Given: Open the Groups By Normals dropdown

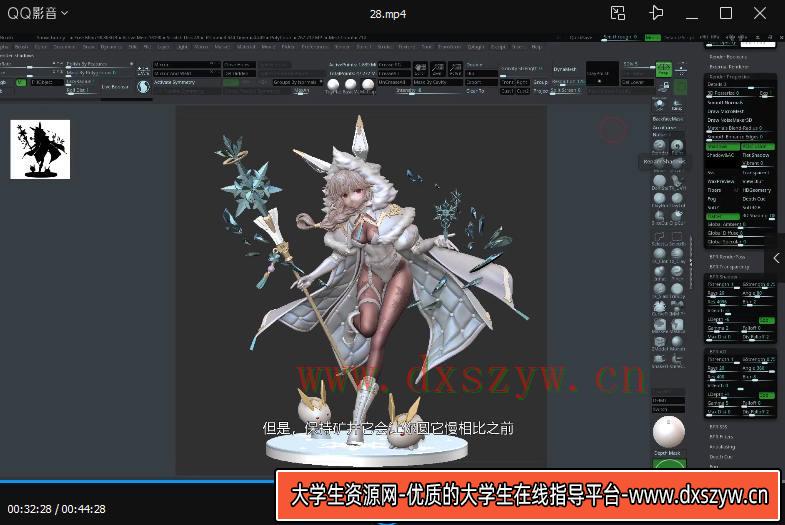Looking at the screenshot, I should click(297, 82).
